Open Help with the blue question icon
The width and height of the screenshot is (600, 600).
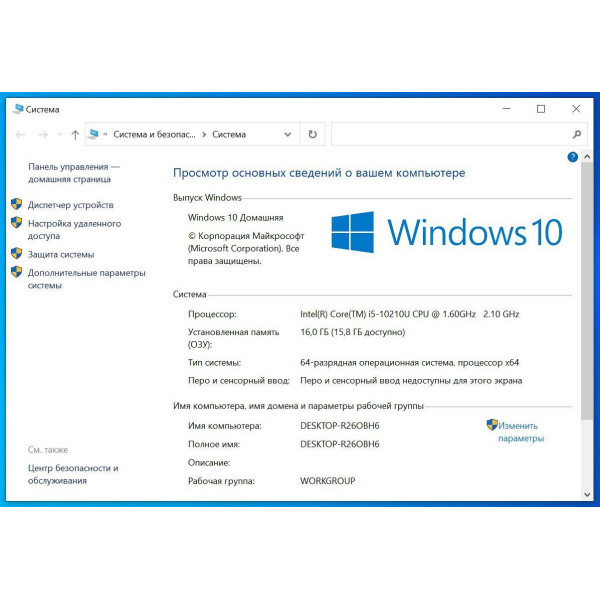(572, 157)
